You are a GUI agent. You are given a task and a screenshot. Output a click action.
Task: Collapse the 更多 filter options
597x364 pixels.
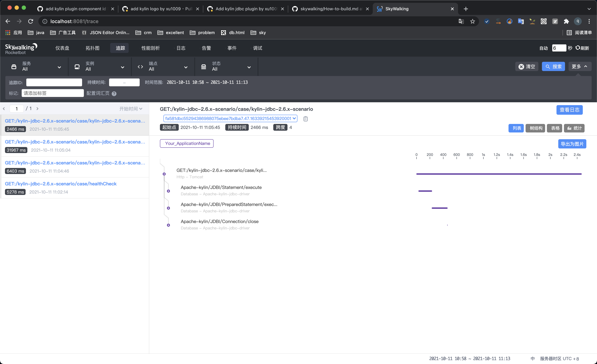pos(580,67)
